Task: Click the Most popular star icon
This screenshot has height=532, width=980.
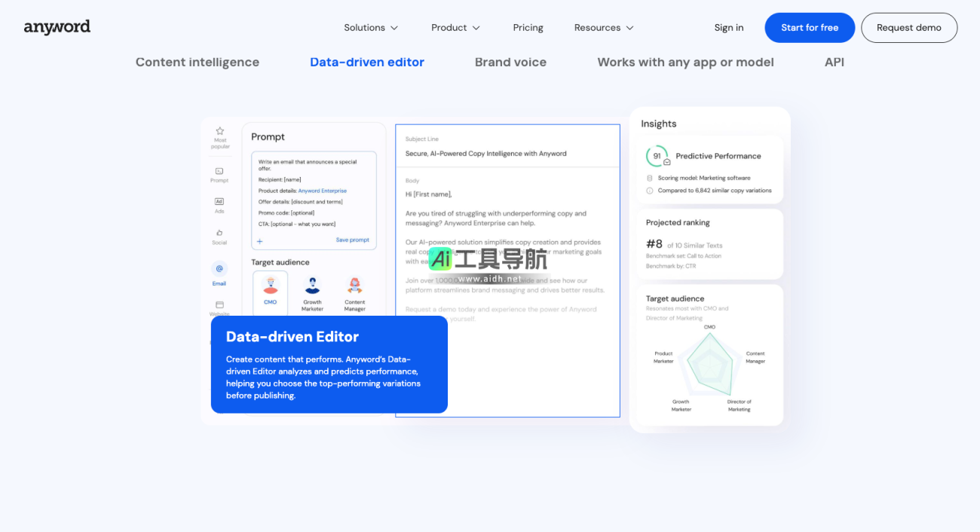Action: [x=220, y=131]
